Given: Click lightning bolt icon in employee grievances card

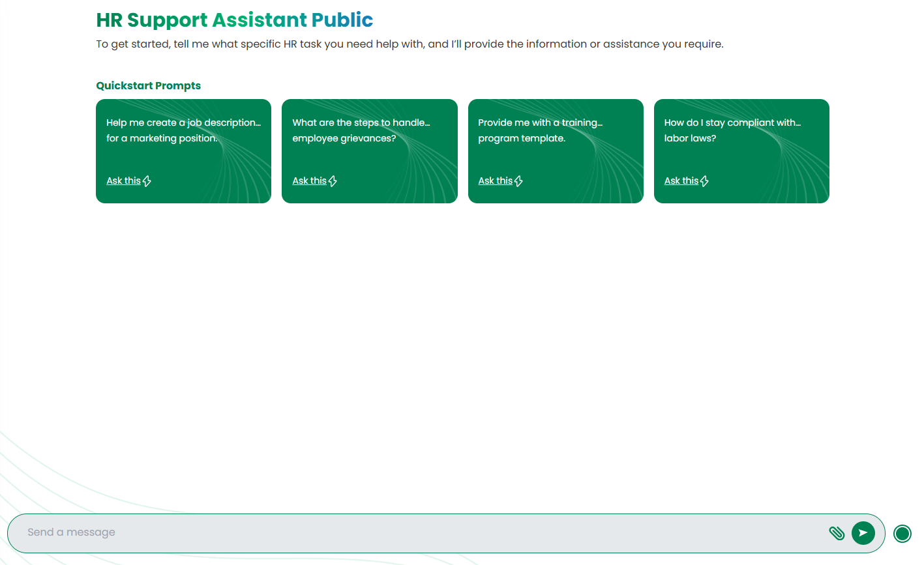Looking at the screenshot, I should (x=333, y=181).
